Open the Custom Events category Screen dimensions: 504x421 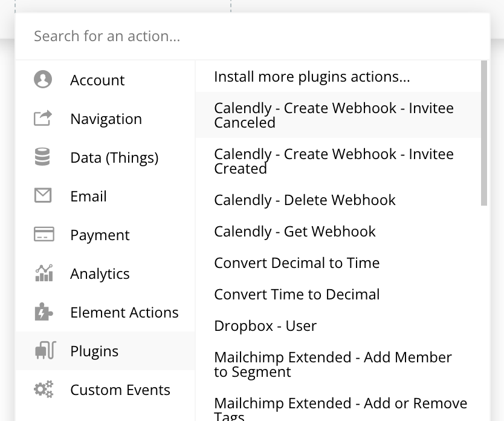pos(105,390)
